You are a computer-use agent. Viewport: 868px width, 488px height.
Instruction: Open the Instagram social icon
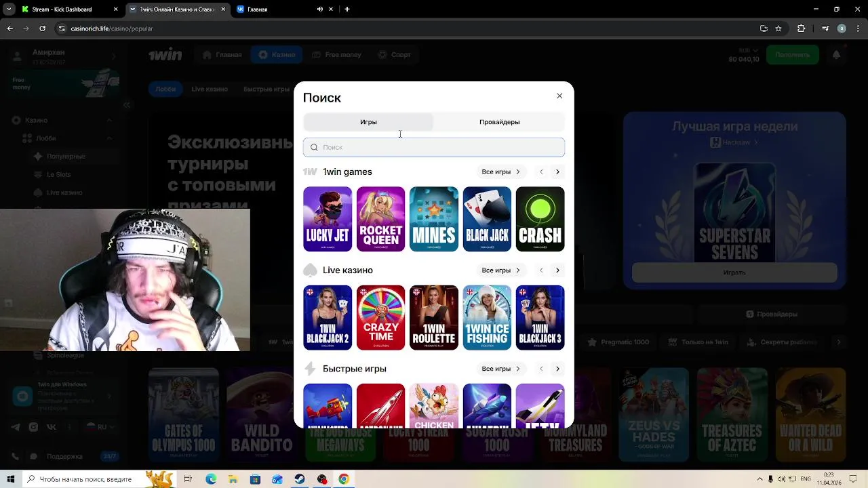click(x=33, y=427)
